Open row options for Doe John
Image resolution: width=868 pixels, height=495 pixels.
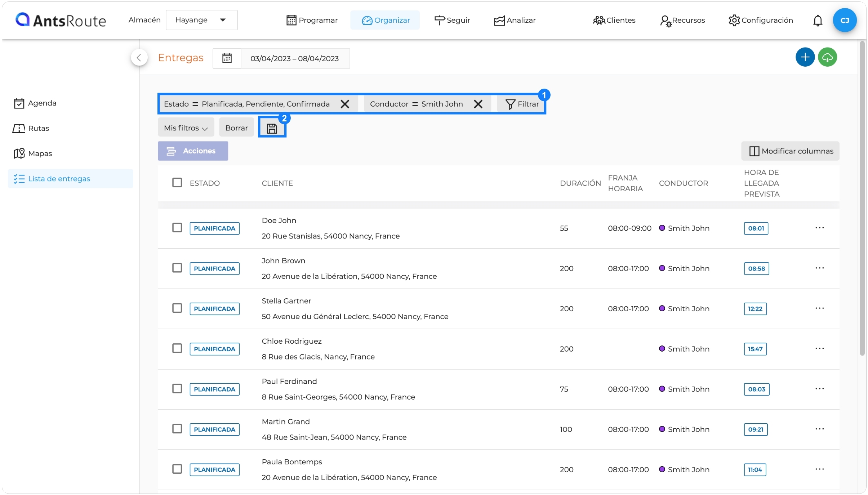pos(819,228)
